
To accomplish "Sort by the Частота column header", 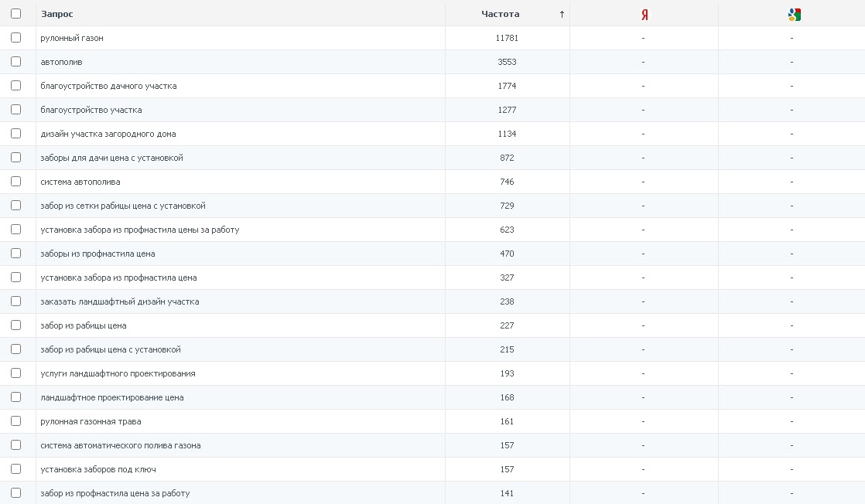I will 501,14.
